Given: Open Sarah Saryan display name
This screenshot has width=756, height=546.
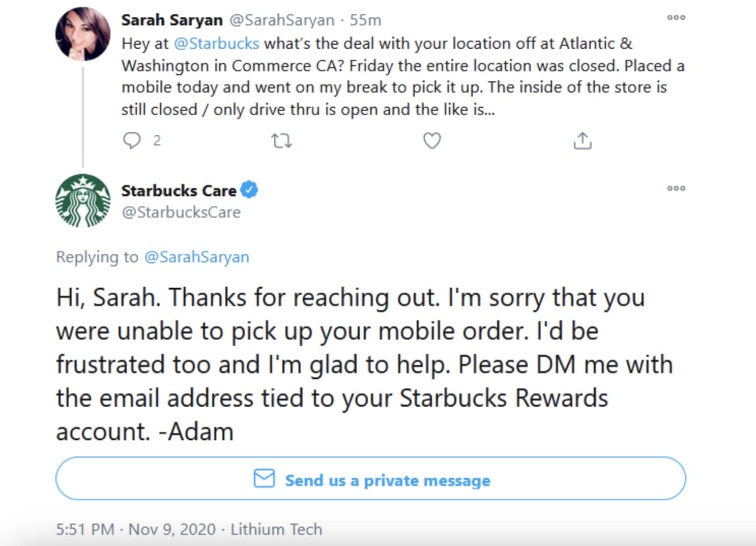Looking at the screenshot, I should coord(171,20).
